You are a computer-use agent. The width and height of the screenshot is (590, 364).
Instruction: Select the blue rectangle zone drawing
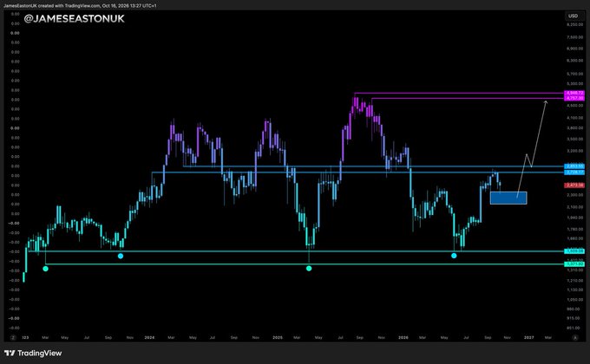coord(508,198)
